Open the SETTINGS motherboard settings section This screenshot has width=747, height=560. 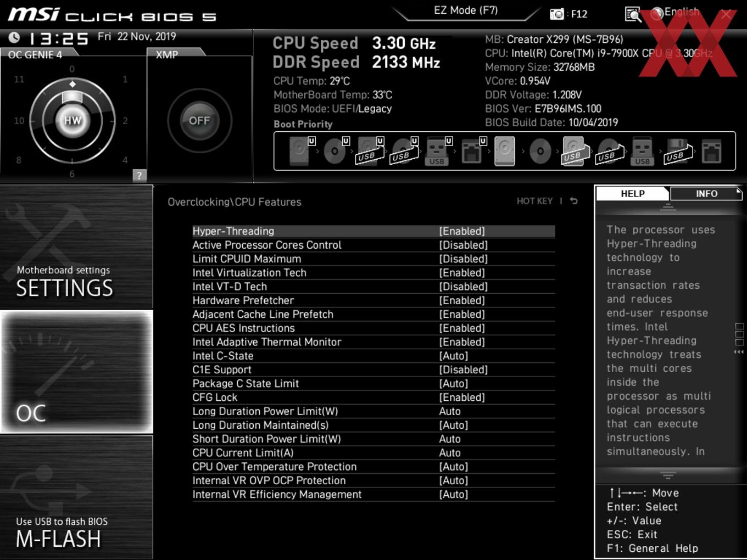pos(76,247)
